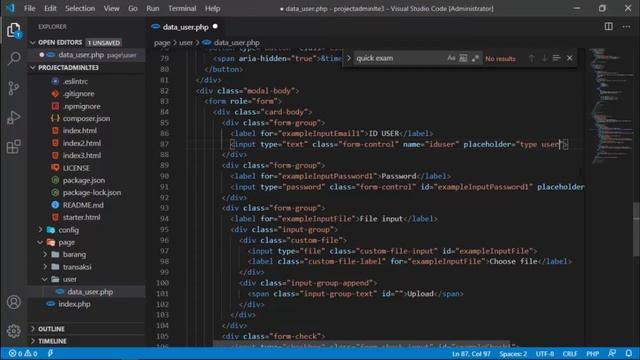
Task: Open LICENSE file
Action: point(76,168)
